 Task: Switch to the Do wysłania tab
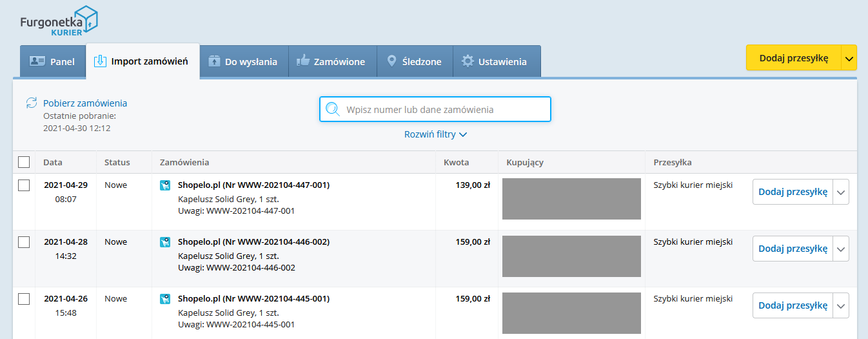(243, 62)
